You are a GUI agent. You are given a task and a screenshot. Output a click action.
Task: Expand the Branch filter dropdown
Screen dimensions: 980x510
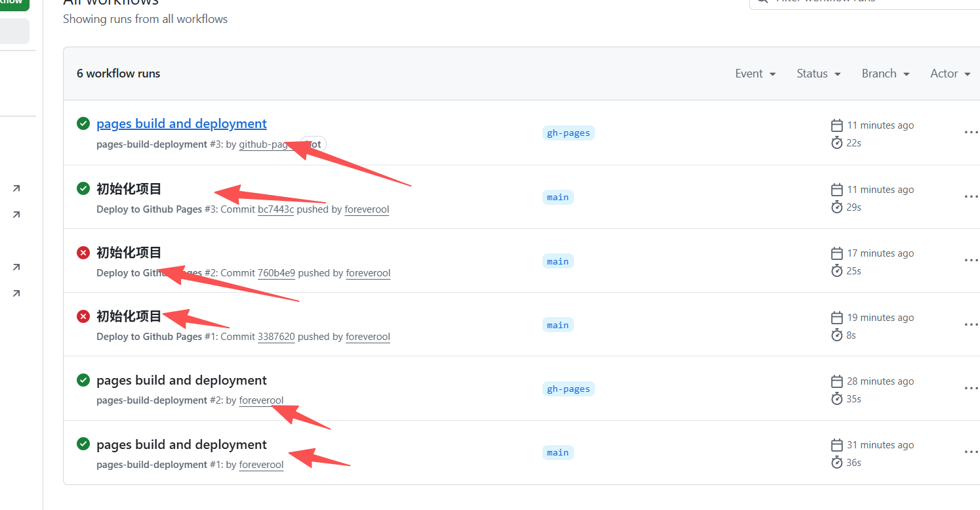(886, 74)
